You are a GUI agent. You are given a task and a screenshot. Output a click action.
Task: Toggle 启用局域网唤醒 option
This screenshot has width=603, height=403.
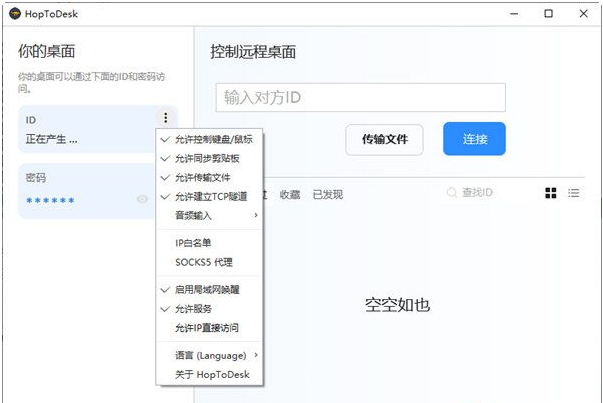point(210,290)
